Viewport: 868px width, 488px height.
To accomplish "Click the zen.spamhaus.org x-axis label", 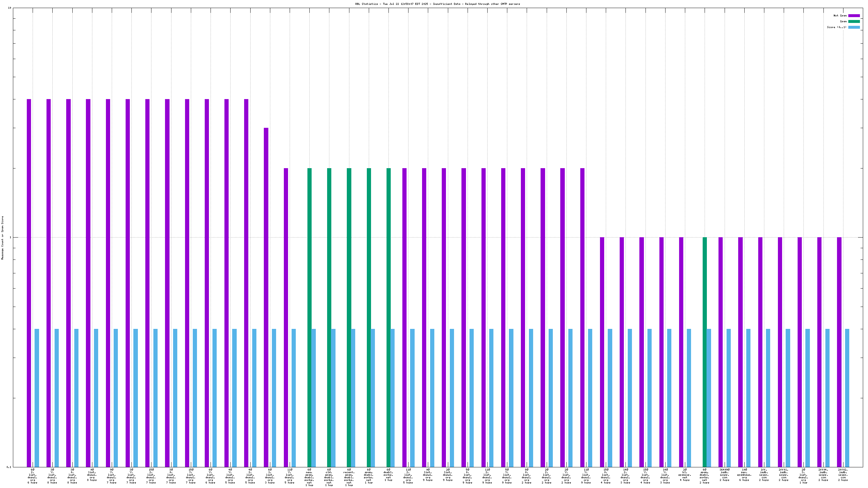I will click(x=744, y=474).
